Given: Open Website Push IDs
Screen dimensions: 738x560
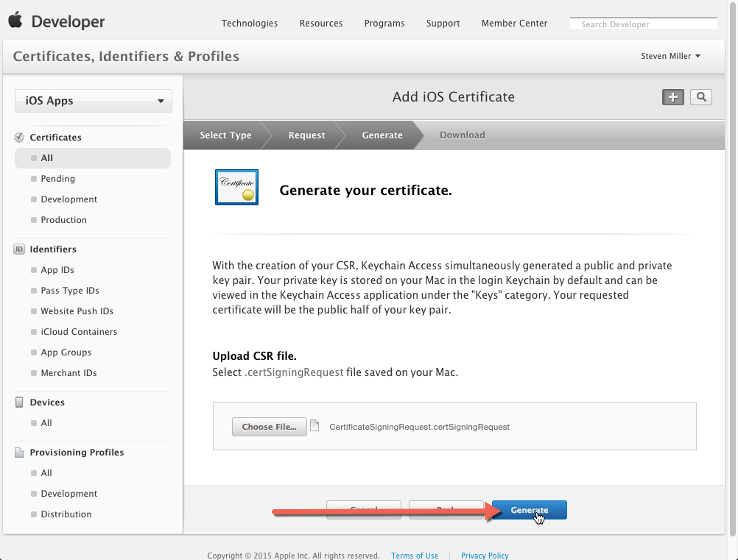Looking at the screenshot, I should pos(77,311).
